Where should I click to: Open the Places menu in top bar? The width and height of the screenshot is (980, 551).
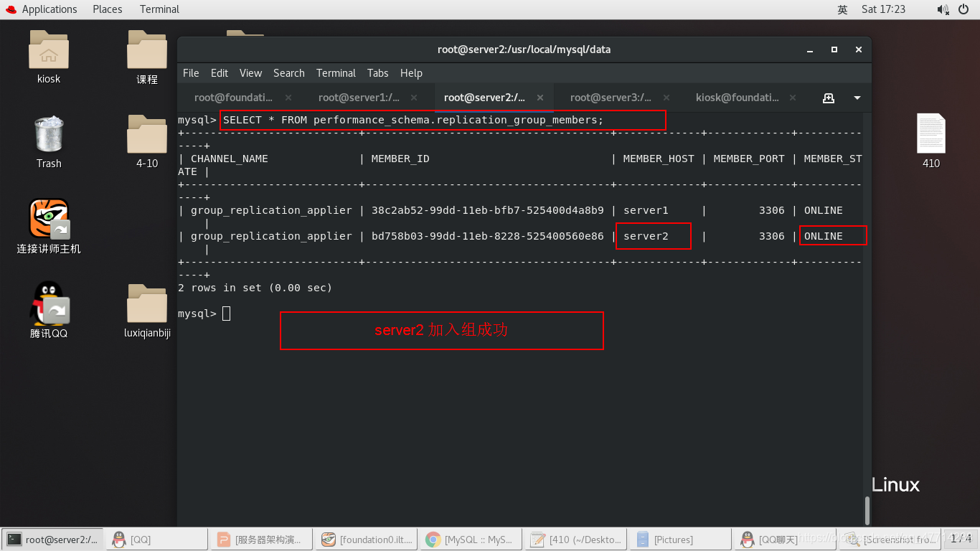tap(108, 9)
